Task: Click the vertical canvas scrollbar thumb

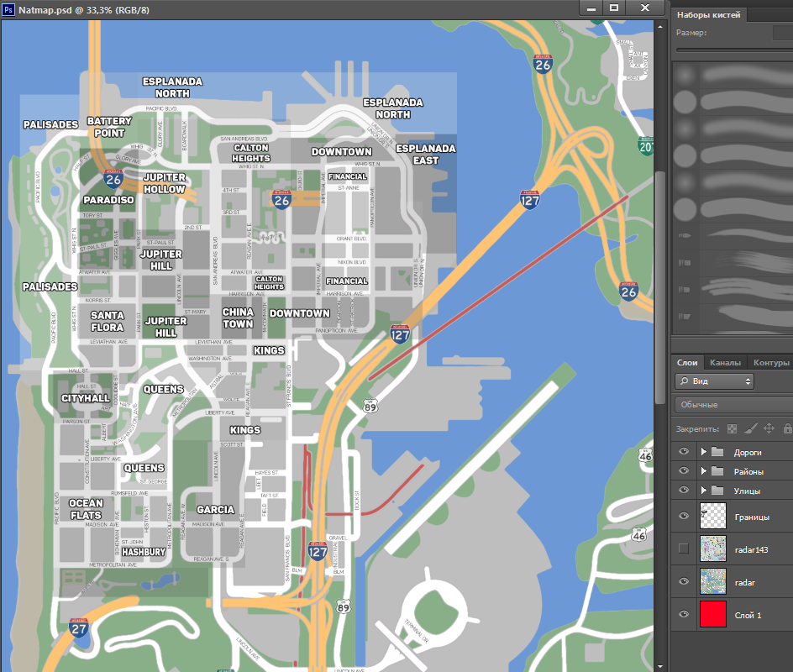Action: coord(660,288)
